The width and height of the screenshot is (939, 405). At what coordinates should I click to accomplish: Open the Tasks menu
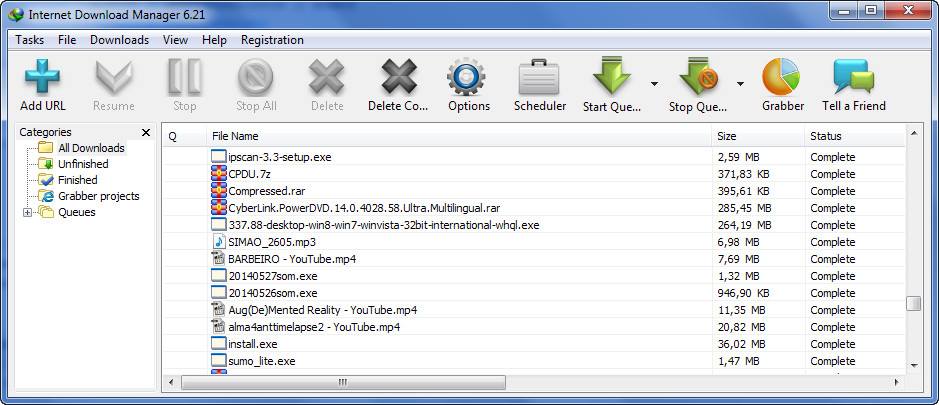point(29,40)
